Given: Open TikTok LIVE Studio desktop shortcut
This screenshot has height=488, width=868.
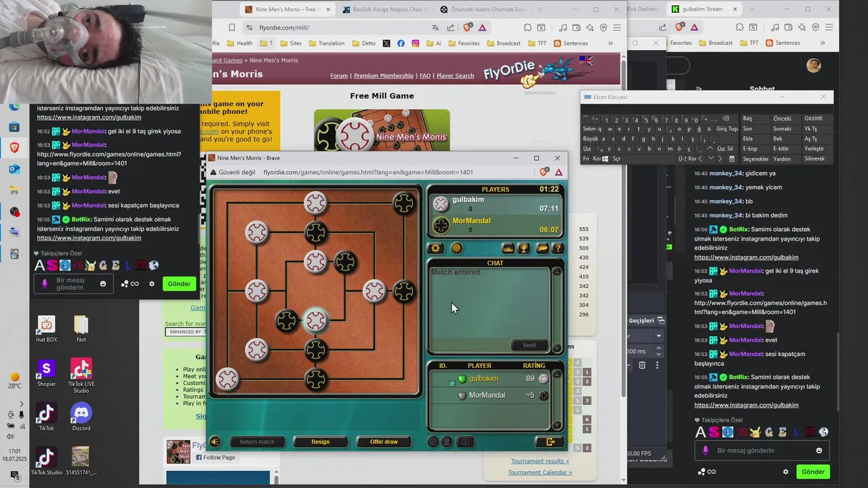Looking at the screenshot, I should [x=81, y=375].
